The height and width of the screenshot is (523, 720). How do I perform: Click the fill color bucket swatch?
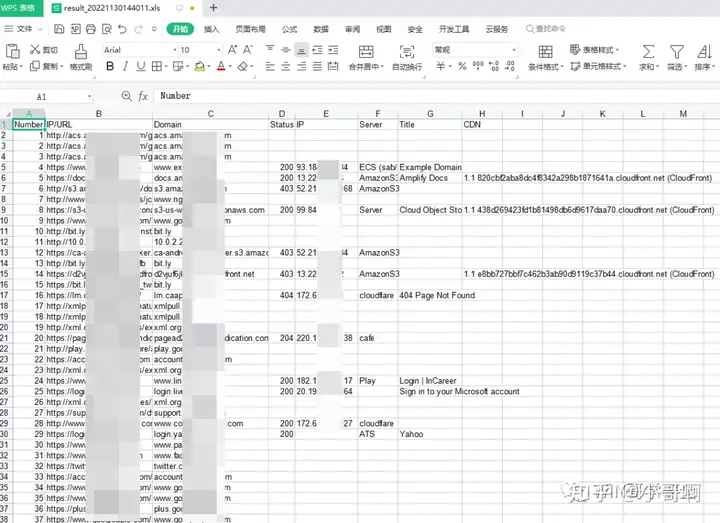point(200,67)
